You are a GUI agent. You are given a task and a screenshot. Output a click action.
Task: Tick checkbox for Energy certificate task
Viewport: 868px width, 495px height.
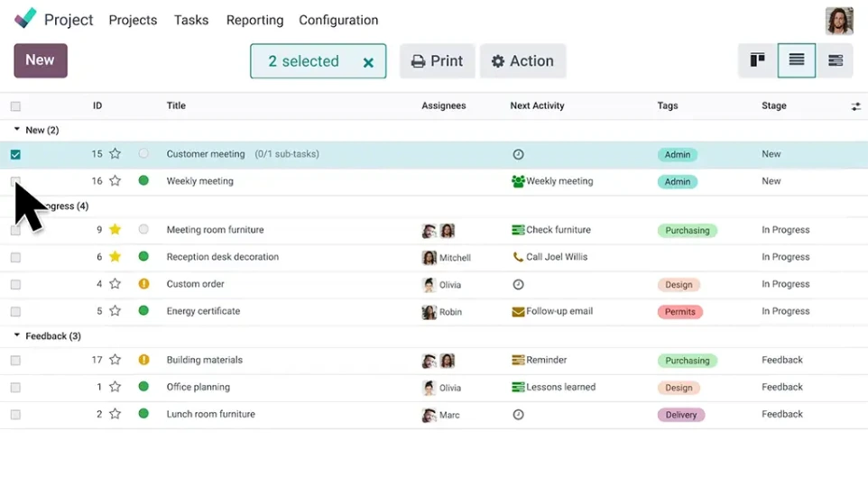click(15, 311)
